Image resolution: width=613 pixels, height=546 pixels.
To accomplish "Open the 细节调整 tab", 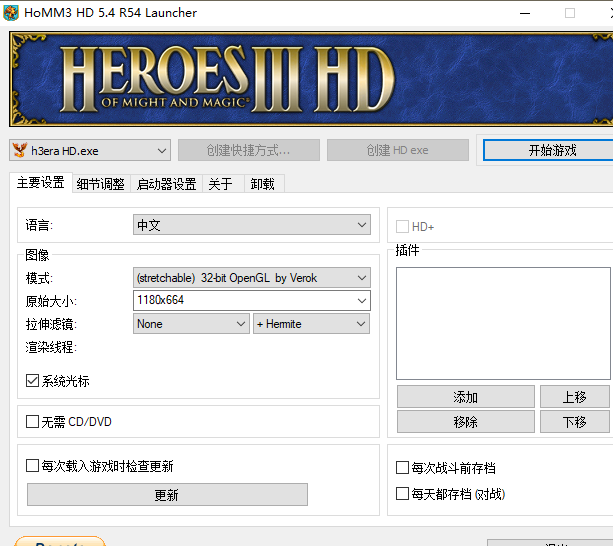I will tap(101, 184).
